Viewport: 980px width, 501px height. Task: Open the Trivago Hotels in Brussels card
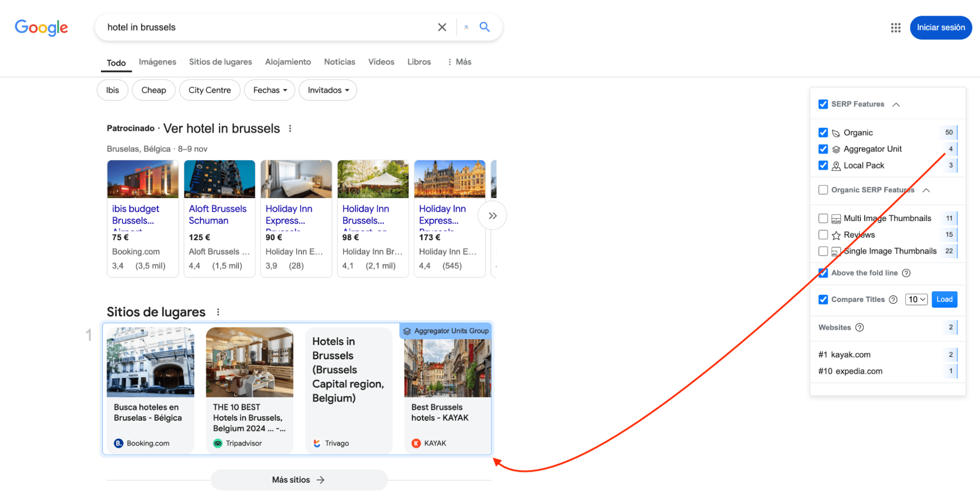click(349, 391)
